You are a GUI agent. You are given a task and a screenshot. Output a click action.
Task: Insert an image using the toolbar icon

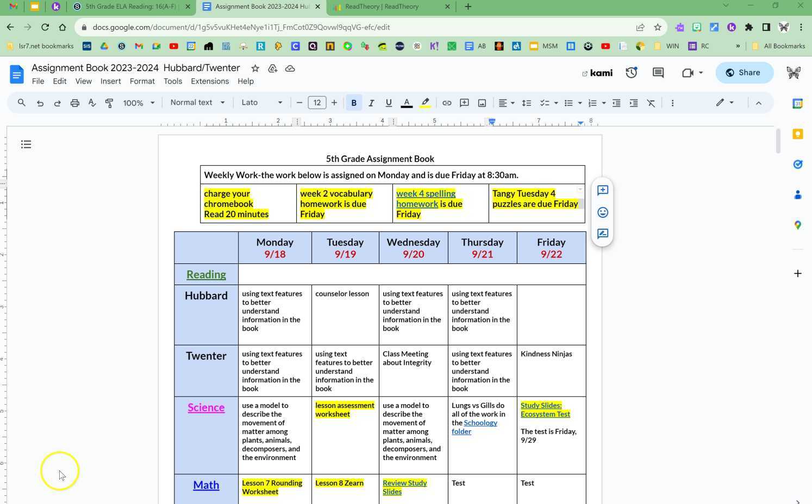[x=482, y=103]
